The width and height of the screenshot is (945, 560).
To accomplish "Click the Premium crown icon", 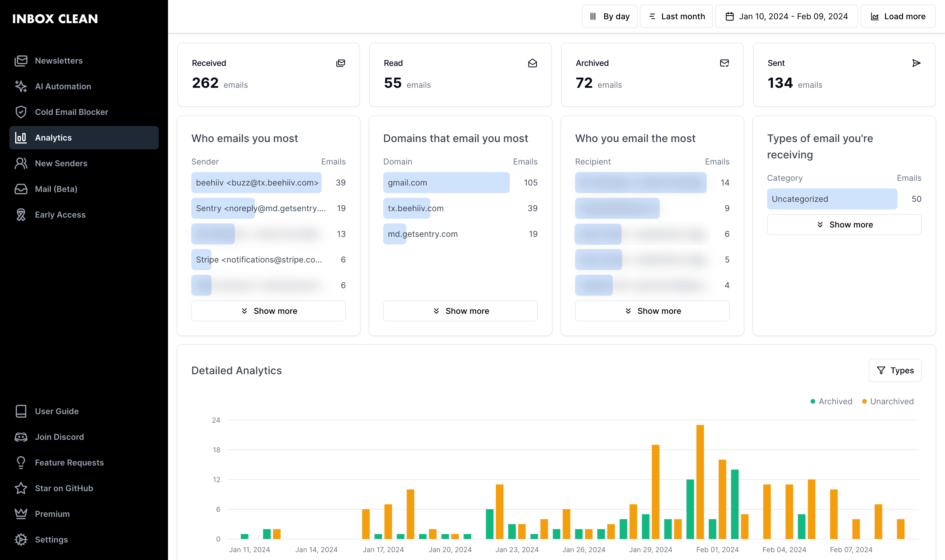I will [x=21, y=514].
